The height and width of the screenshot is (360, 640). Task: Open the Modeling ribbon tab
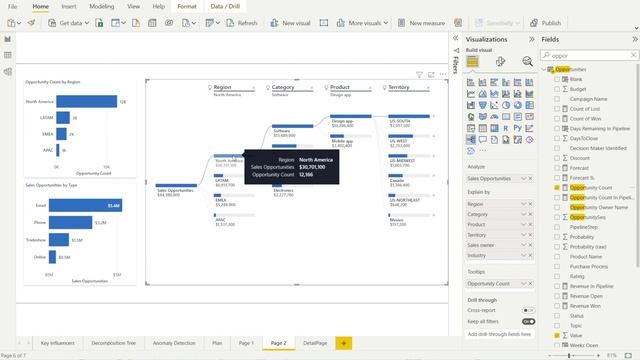(x=102, y=7)
